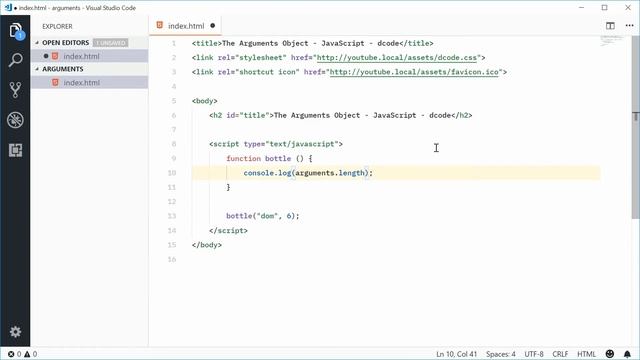Viewport: 640px width, 360px height.
Task: Click the '1 UNSAVED' badge
Action: coord(110,42)
